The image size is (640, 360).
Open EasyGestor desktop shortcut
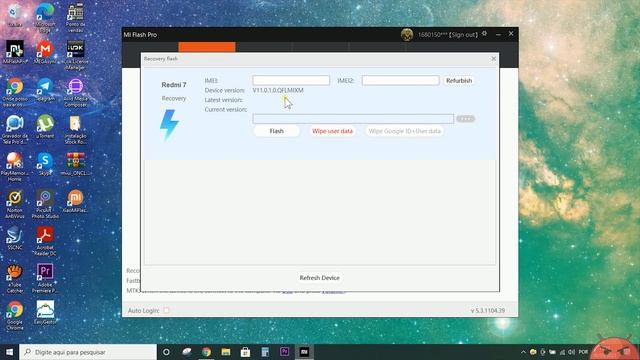[x=45, y=312]
